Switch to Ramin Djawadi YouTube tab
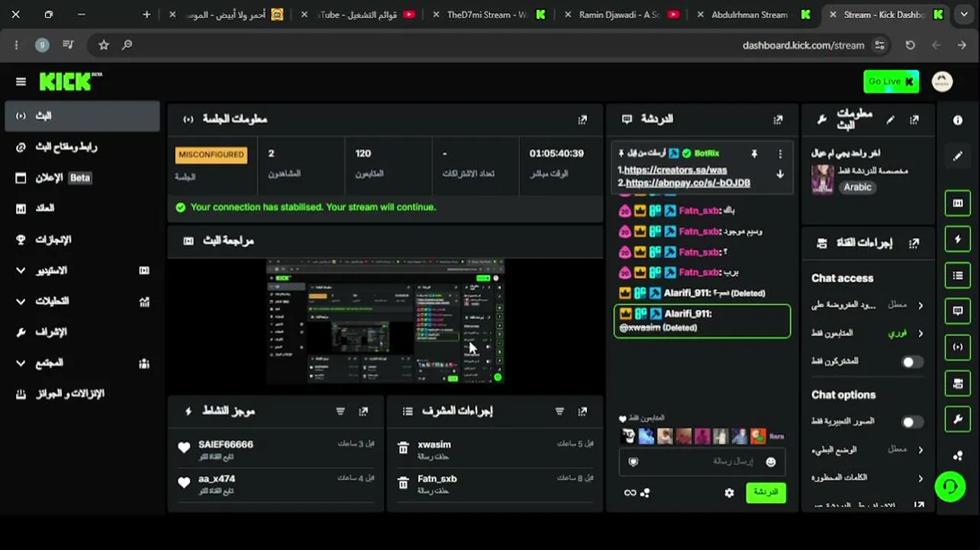 tap(621, 15)
